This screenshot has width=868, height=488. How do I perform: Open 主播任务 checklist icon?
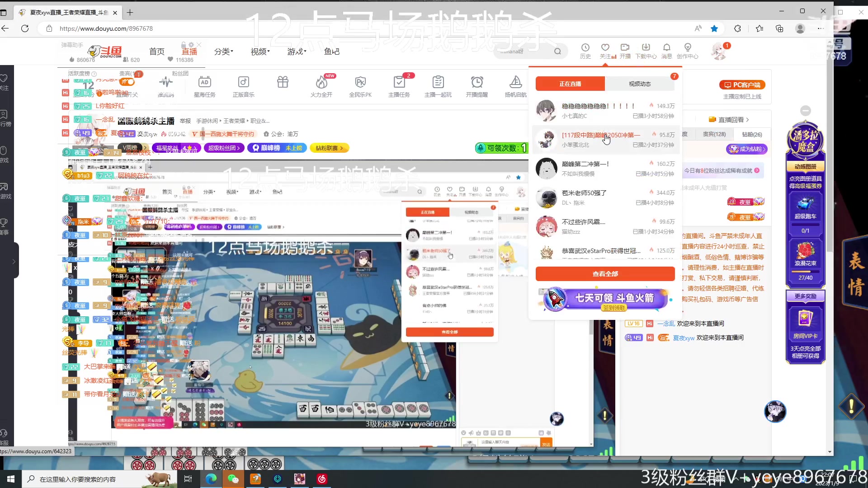pos(399,86)
